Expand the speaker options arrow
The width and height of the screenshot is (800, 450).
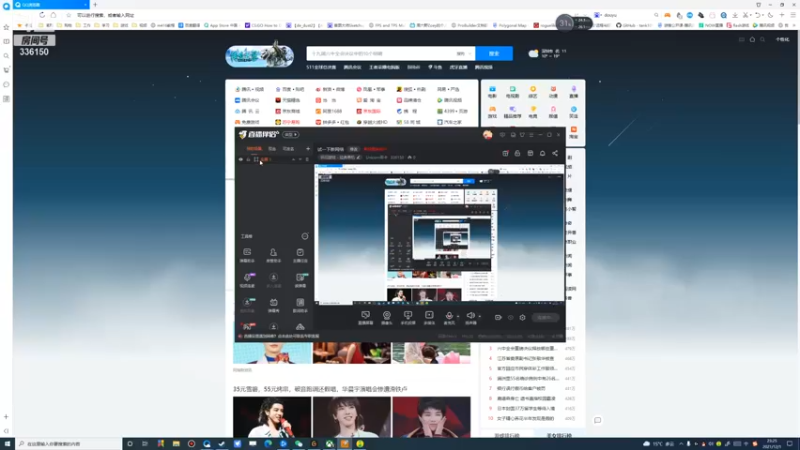(479, 316)
